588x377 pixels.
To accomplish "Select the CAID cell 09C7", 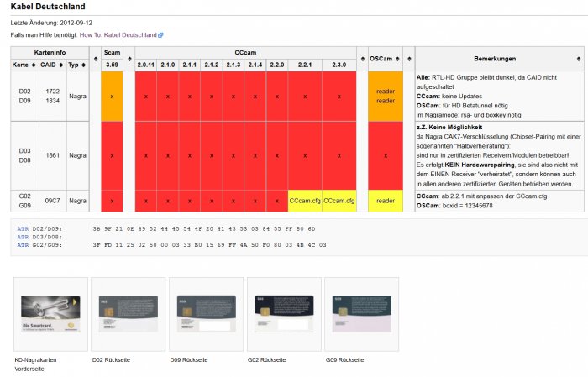I will pos(52,201).
